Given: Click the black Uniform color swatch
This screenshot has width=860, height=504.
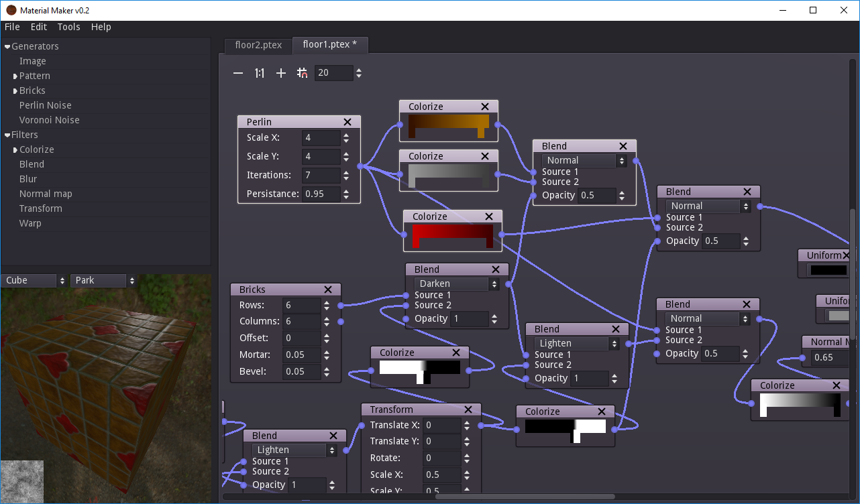Looking at the screenshot, I should point(828,270).
